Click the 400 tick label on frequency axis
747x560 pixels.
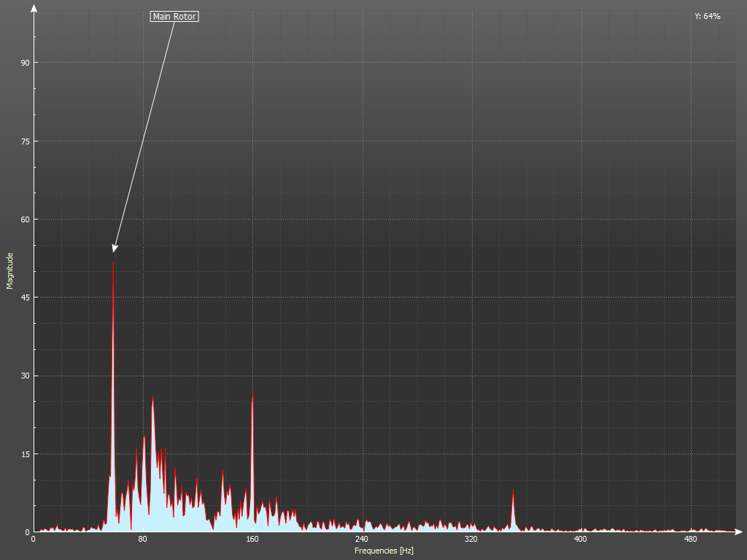(x=581, y=540)
